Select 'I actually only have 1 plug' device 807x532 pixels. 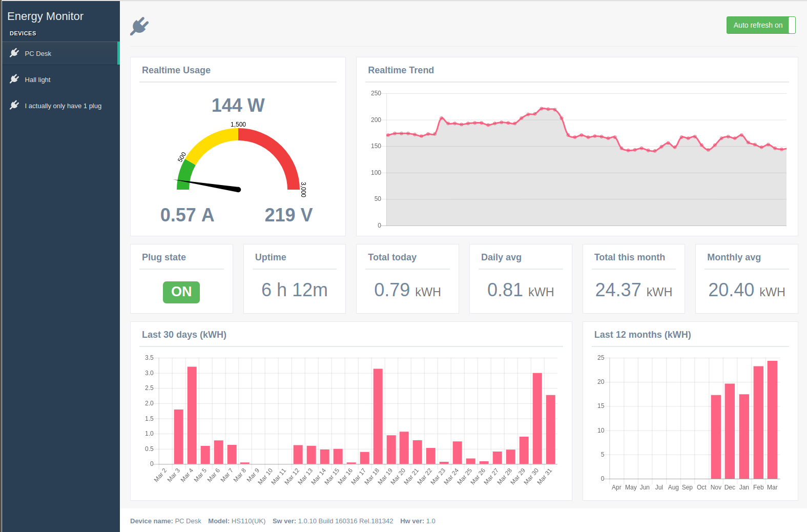[63, 106]
